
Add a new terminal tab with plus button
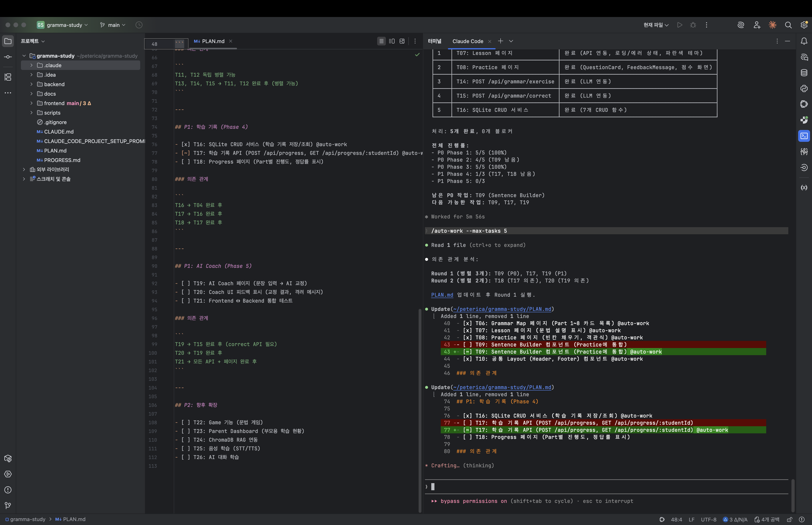tap(500, 41)
